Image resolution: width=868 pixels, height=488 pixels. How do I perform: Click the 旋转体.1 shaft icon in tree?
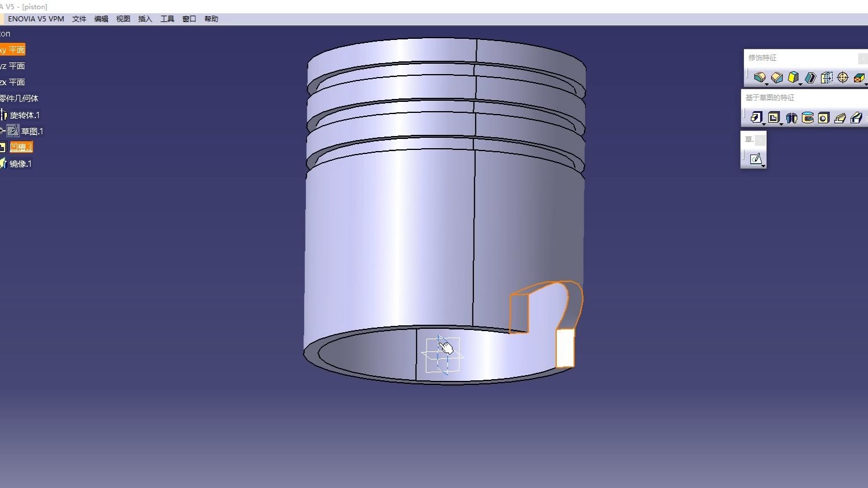(x=3, y=115)
